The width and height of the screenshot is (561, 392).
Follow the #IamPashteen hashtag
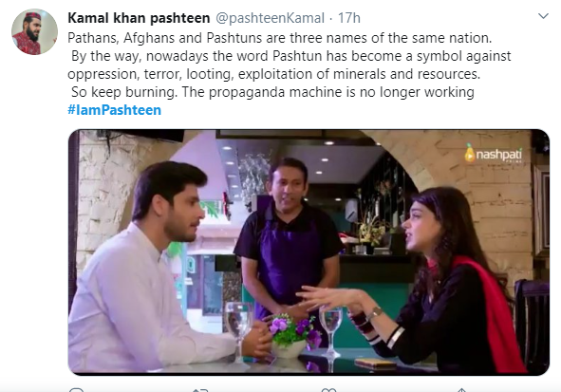click(x=114, y=110)
